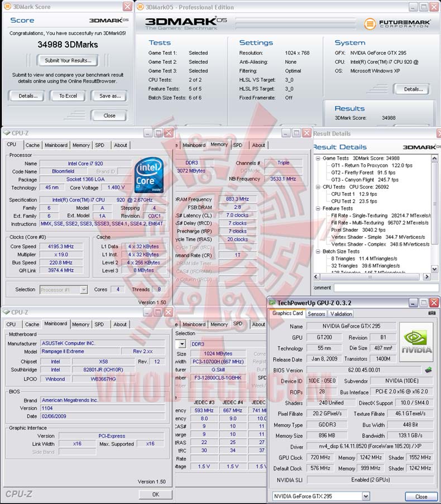441x504 pixels.
Task: Click the Save as button
Action: (110, 96)
